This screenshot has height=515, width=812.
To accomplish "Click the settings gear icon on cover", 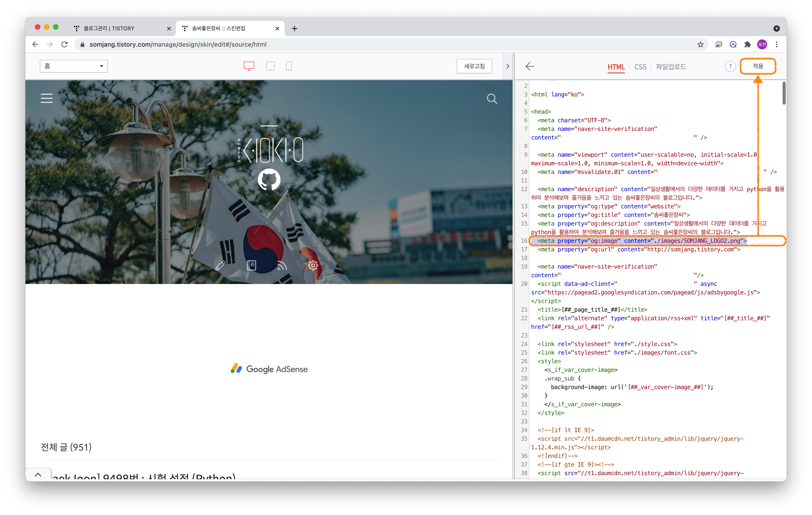I will (x=313, y=266).
